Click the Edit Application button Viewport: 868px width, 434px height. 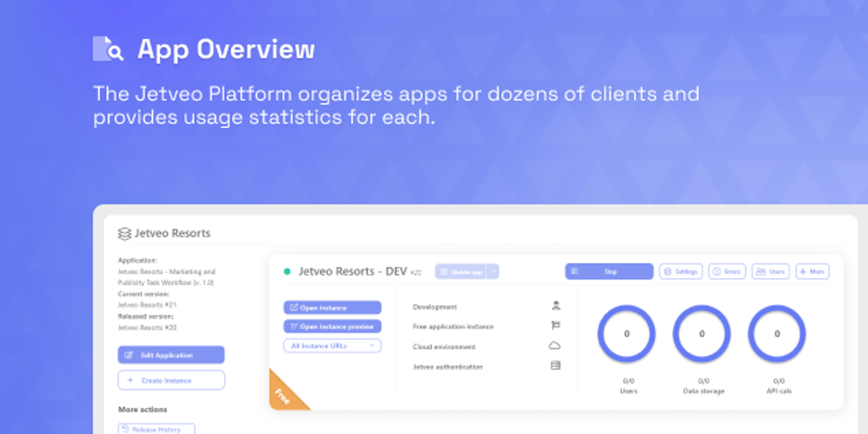[171, 355]
